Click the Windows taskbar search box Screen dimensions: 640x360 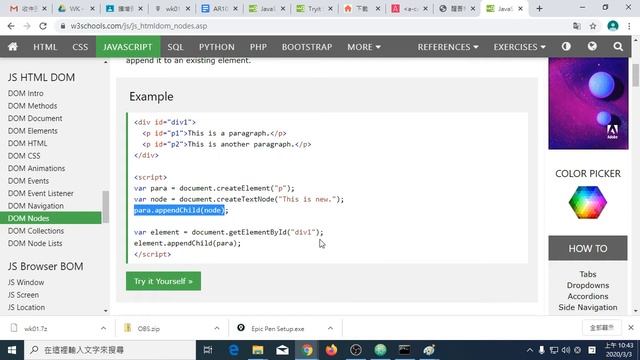pos(110,350)
